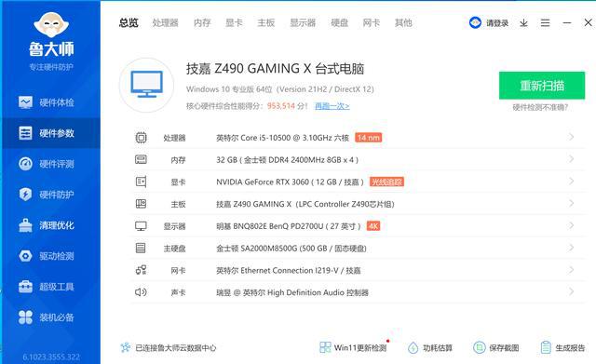Open 超级工具 toolbox
This screenshot has width=596, height=364.
(47, 287)
